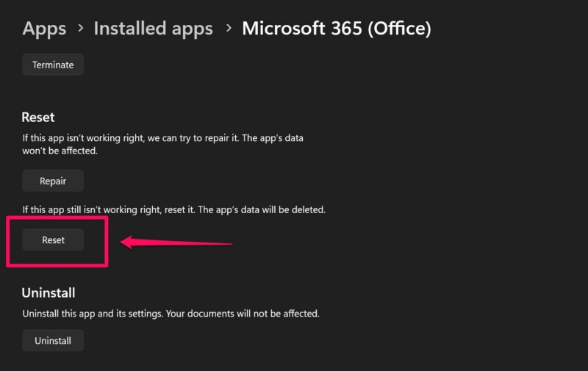This screenshot has height=371, width=588.
Task: Click the "won't be affected" text line
Action: [59, 151]
